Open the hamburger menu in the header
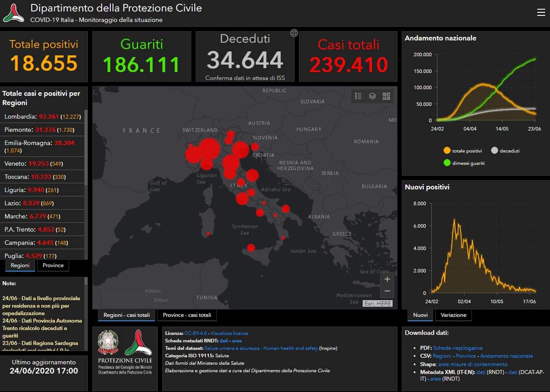 [x=541, y=12]
